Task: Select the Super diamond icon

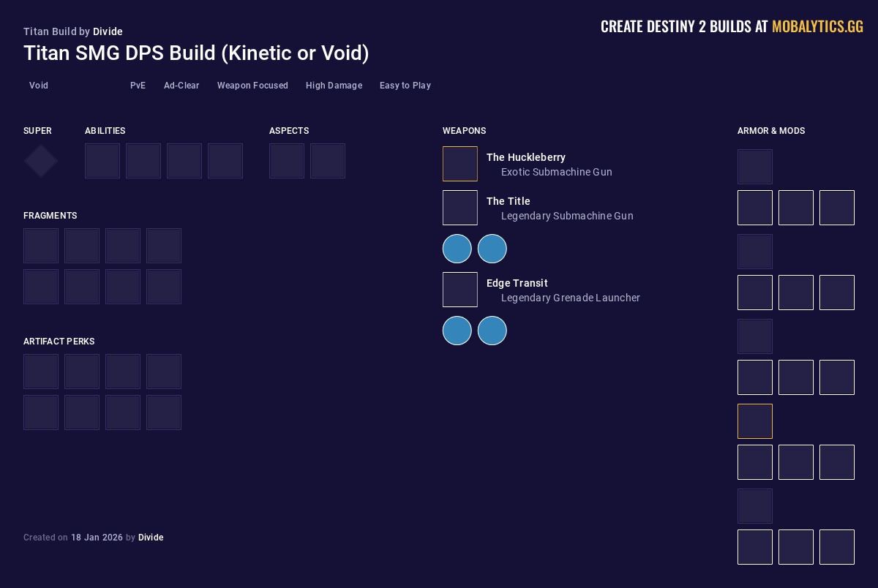Action: [x=40, y=161]
